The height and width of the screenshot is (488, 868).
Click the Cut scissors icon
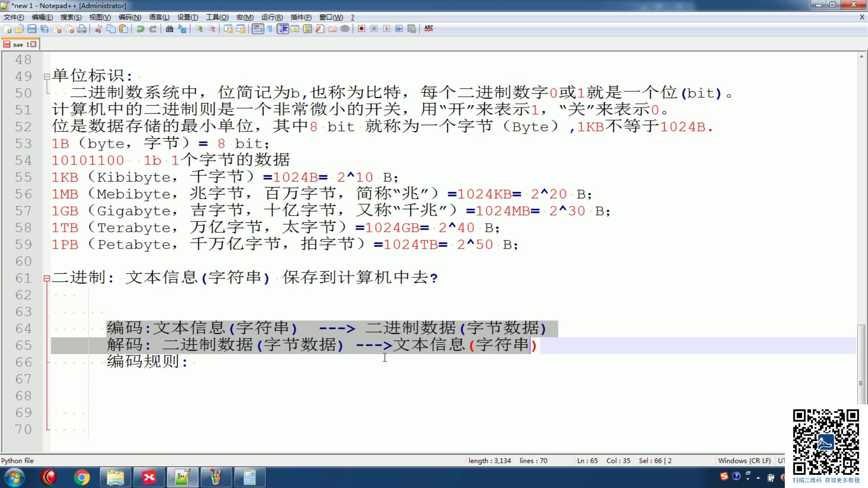coord(98,29)
